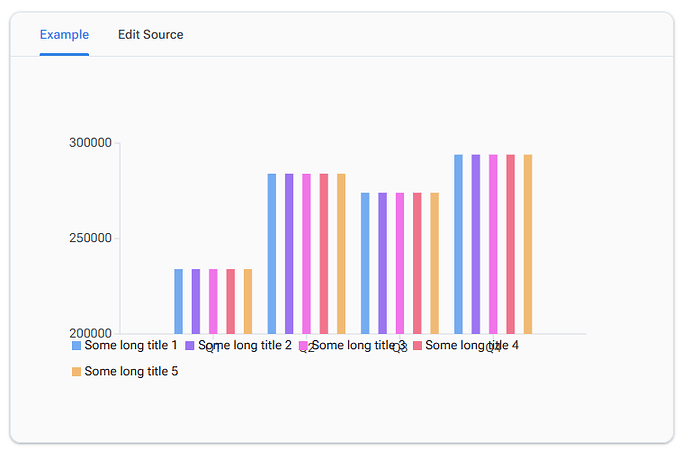Viewport: 690px width, 459px height.
Task: Toggle the 'Some long title 1' legend label
Action: click(x=131, y=346)
